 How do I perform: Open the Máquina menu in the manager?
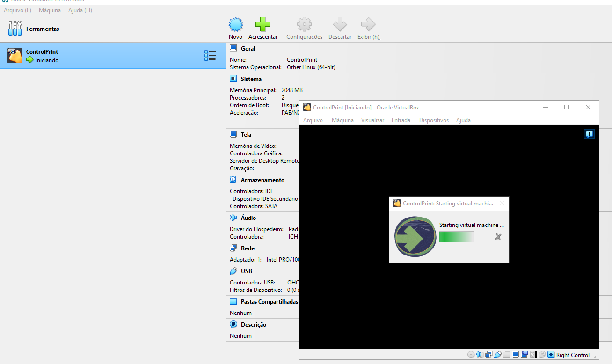point(50,10)
